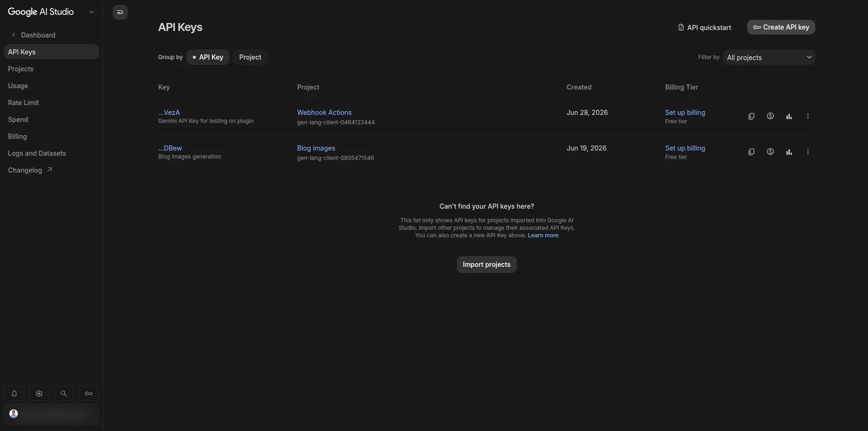Click the Google AI Studio logo
This screenshot has height=431, width=868.
point(41,12)
